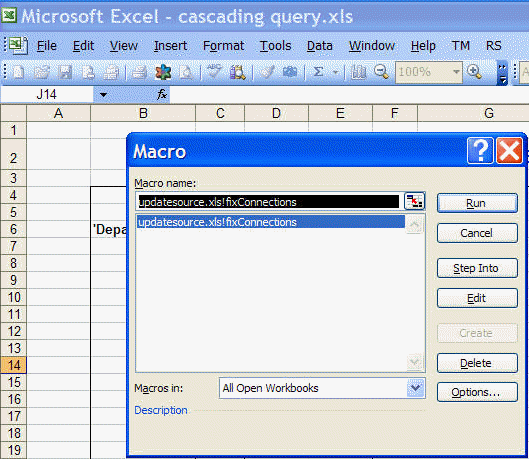Select column B header
The image size is (529, 459).
pos(143,113)
